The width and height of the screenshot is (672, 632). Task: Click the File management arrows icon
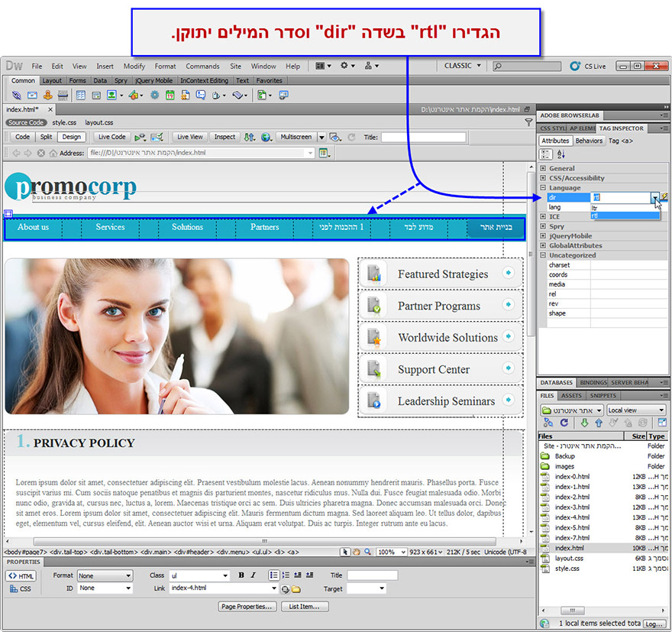pyautogui.click(x=249, y=138)
